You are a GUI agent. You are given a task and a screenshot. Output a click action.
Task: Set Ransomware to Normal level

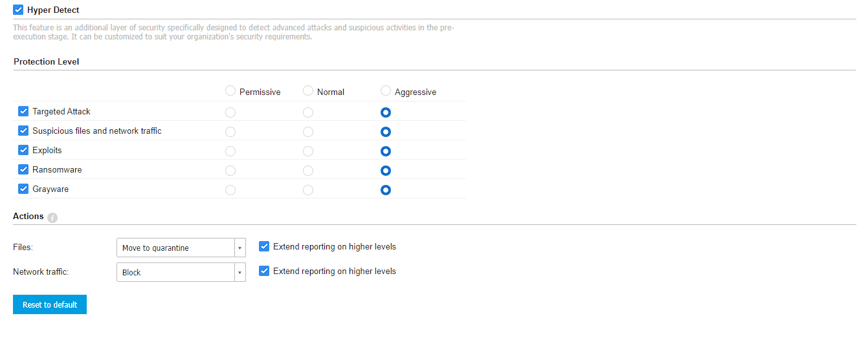(x=308, y=171)
